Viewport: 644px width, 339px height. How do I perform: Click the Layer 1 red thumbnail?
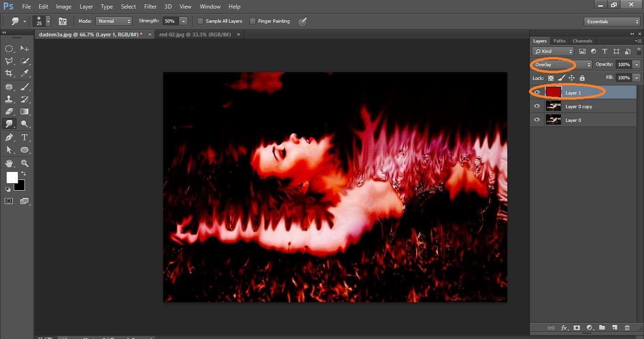click(x=553, y=93)
